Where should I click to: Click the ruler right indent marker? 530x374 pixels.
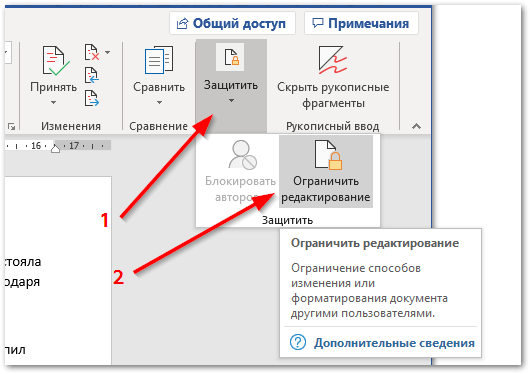[55, 148]
